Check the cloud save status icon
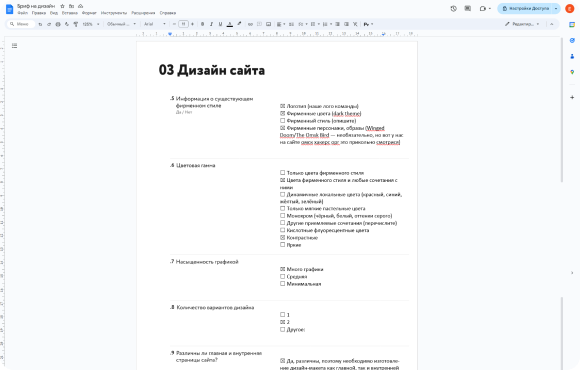The width and height of the screenshot is (580, 370). [x=81, y=6]
